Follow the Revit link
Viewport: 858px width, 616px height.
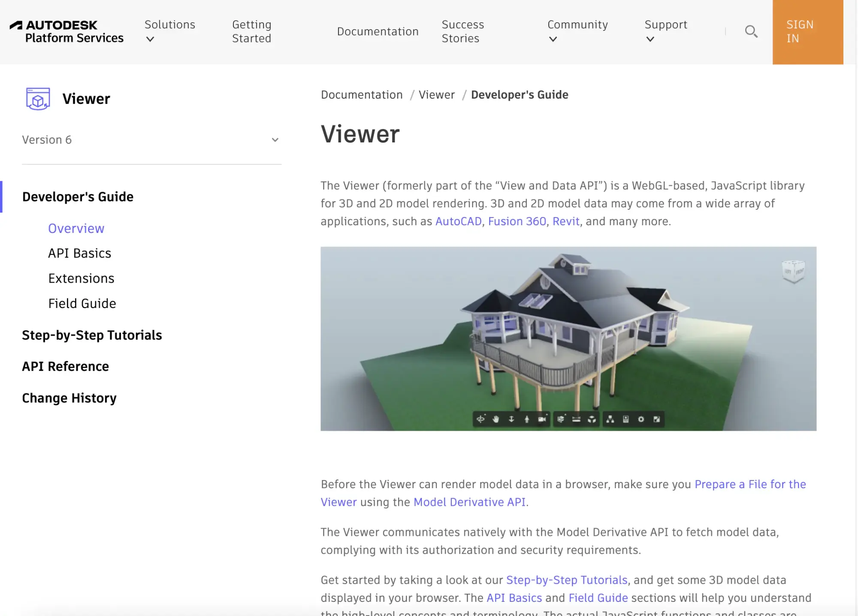(x=566, y=221)
